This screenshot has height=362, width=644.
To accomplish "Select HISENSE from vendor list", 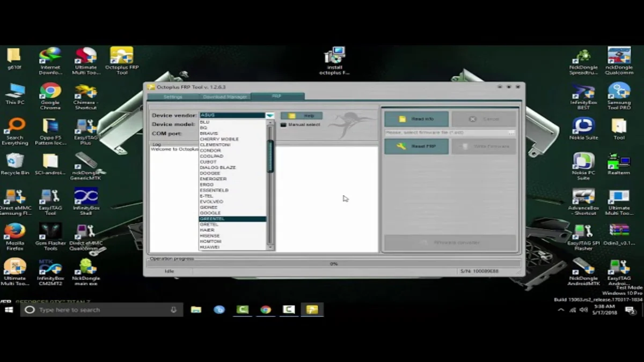I will [x=232, y=236].
